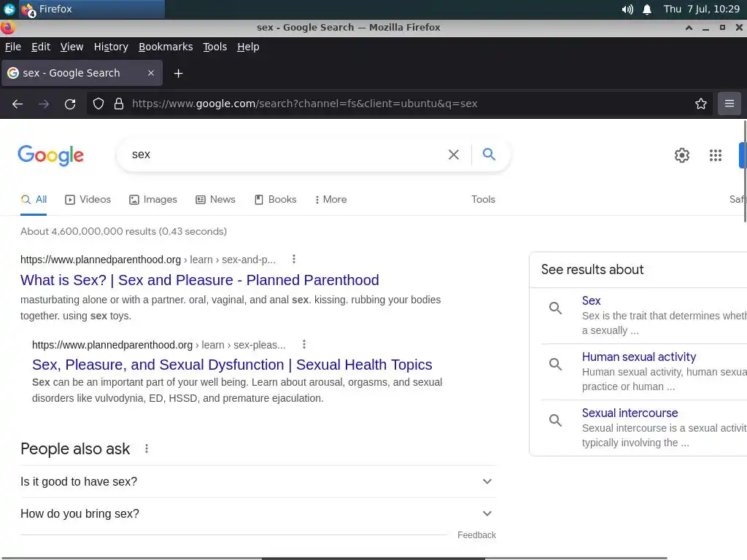Screen dimensions: 747x560
Task: Open the Tools search options
Action: [x=483, y=200]
